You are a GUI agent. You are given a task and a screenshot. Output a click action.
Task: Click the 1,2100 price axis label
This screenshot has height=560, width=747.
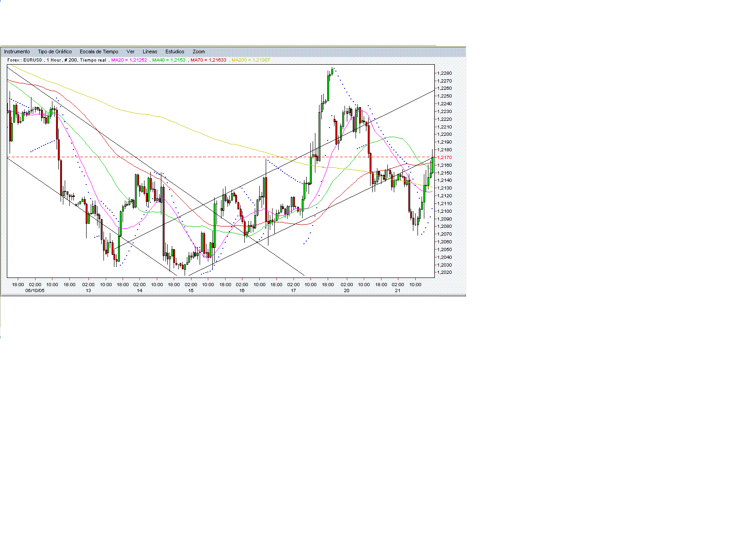pos(444,211)
